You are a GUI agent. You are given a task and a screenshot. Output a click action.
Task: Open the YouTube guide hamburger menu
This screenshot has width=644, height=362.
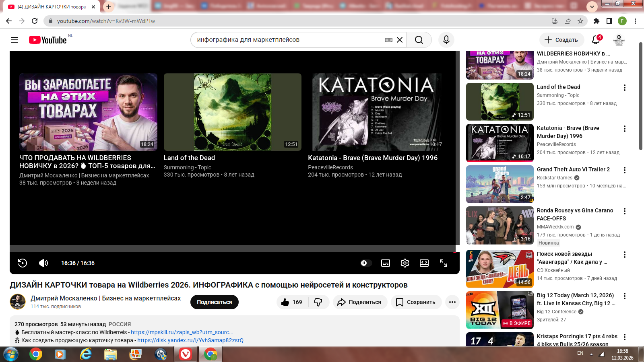coord(14,40)
